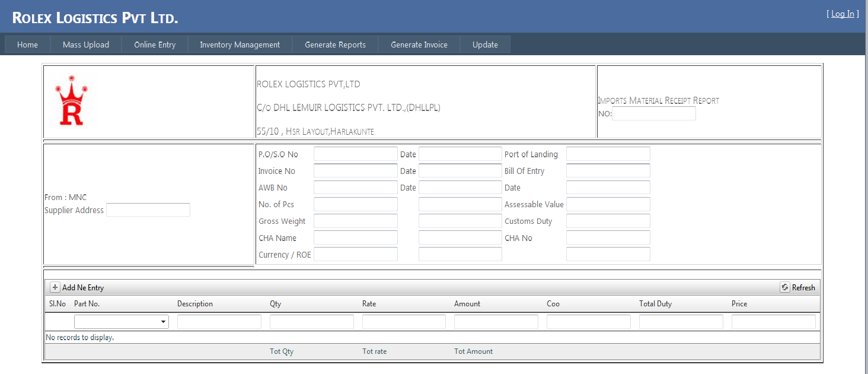This screenshot has height=374, width=868.
Task: Focus the Supplier Address field
Action: 148,210
